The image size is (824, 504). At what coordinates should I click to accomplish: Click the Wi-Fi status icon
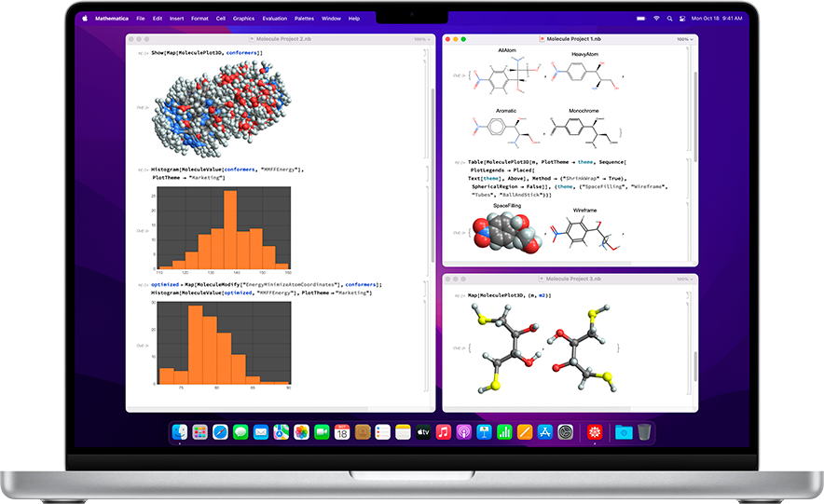point(656,19)
